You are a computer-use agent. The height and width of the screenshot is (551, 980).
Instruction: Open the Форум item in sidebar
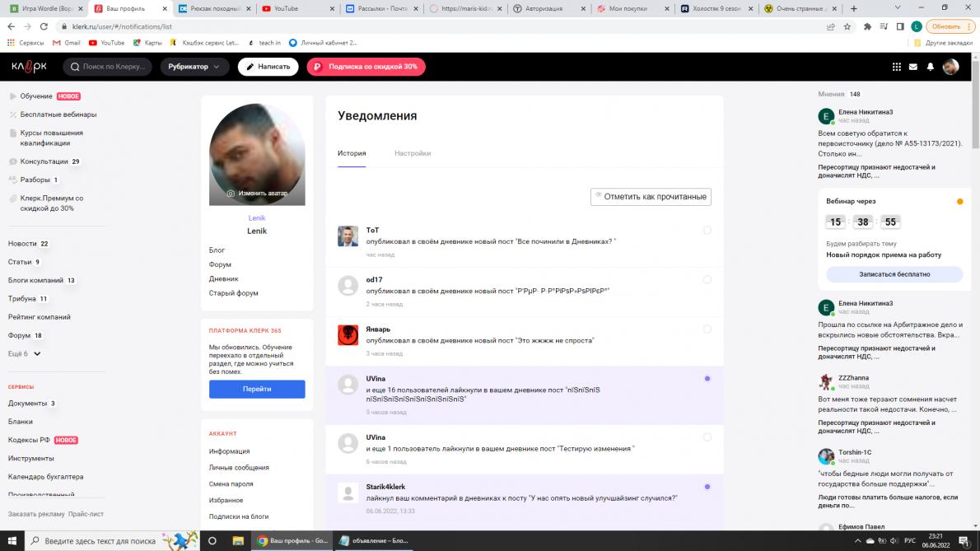tap(20, 335)
